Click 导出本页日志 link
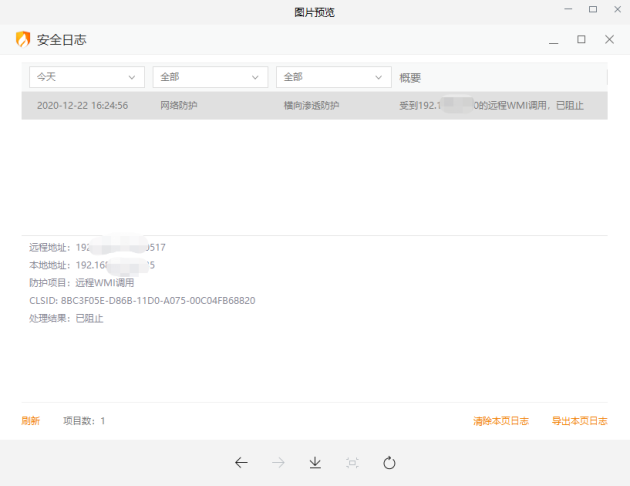The height and width of the screenshot is (486, 630). pyautogui.click(x=579, y=421)
